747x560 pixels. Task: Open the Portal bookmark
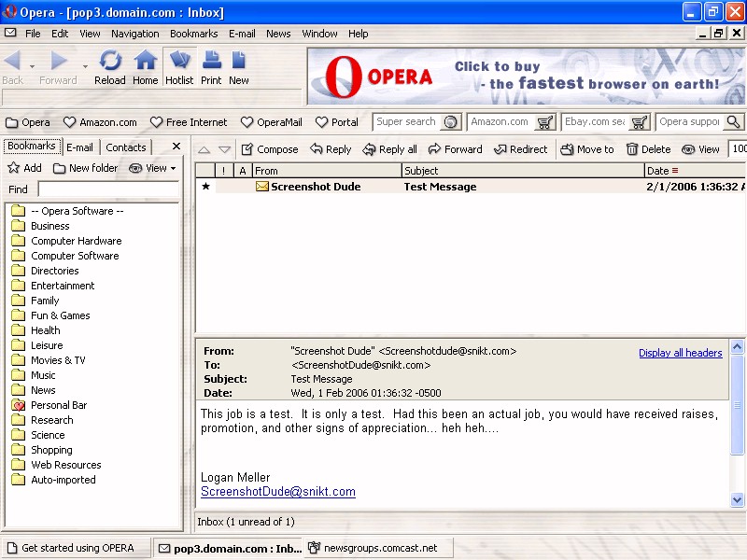337,123
